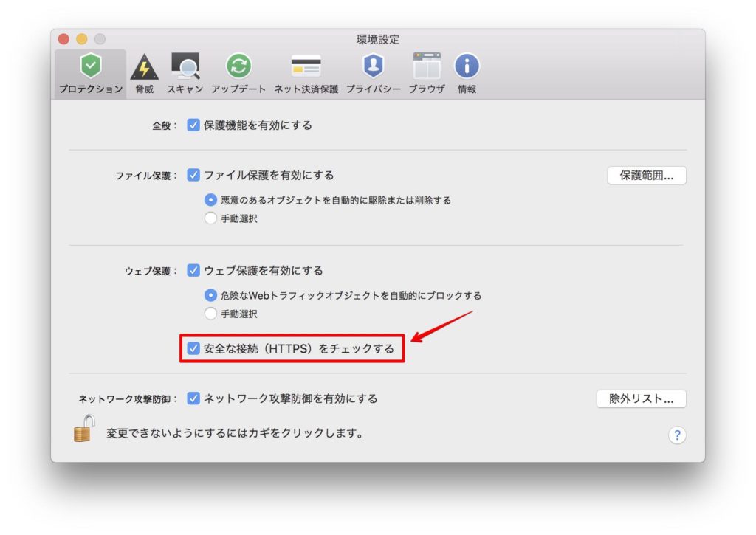This screenshot has height=535, width=756.
Task: Select 悪意のあるオブジェクトを自動的に駆除または削除する
Action: coord(210,200)
